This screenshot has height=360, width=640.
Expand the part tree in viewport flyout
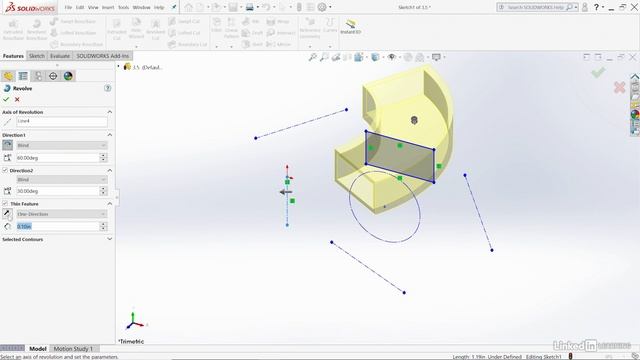click(119, 67)
